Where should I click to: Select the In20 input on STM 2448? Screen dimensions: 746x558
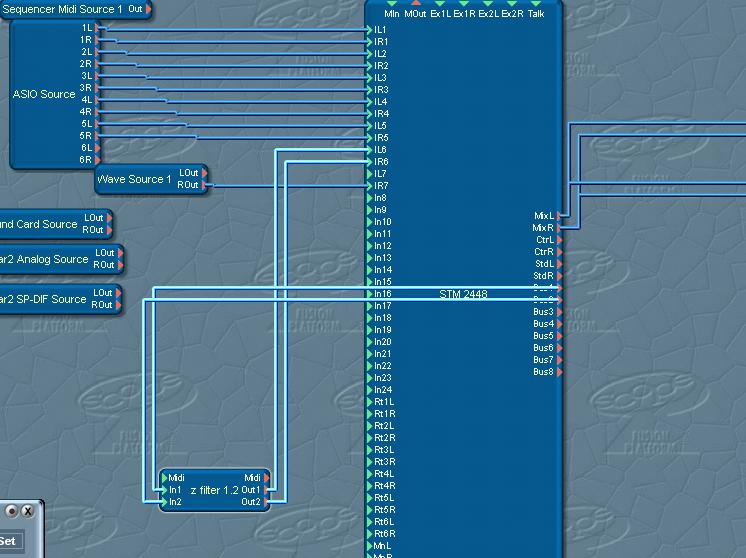click(370, 342)
